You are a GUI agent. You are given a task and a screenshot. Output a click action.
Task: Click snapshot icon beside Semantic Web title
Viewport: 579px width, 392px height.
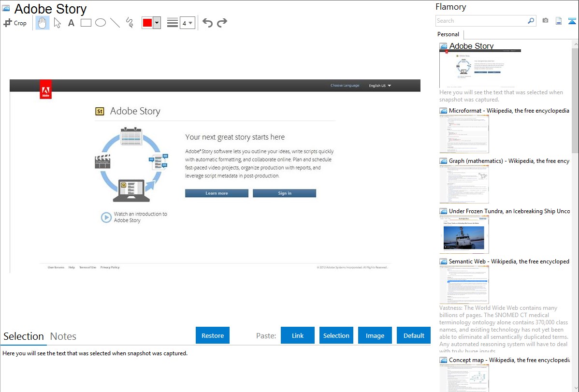pyautogui.click(x=444, y=261)
